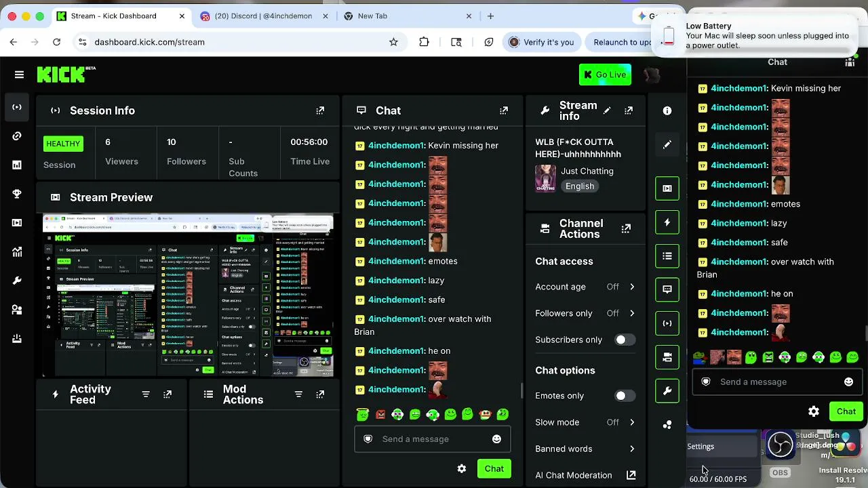
Task: Switch to the Discord browser tab
Action: click(x=263, y=16)
